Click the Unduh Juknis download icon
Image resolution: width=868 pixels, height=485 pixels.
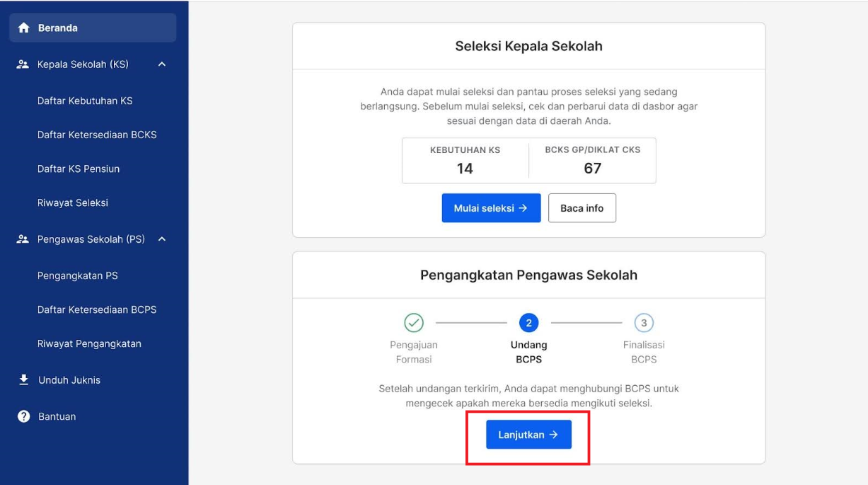23,380
